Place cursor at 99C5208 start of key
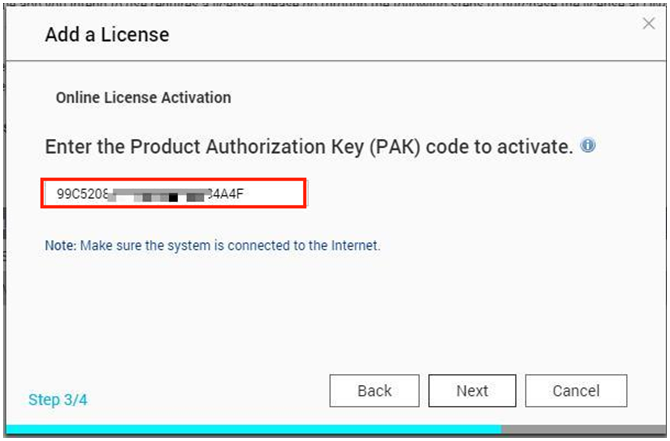670x441 pixels. tap(57, 194)
